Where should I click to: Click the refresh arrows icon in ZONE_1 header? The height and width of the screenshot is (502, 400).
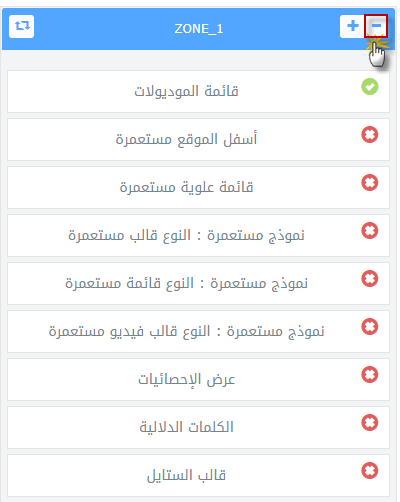[x=22, y=26]
